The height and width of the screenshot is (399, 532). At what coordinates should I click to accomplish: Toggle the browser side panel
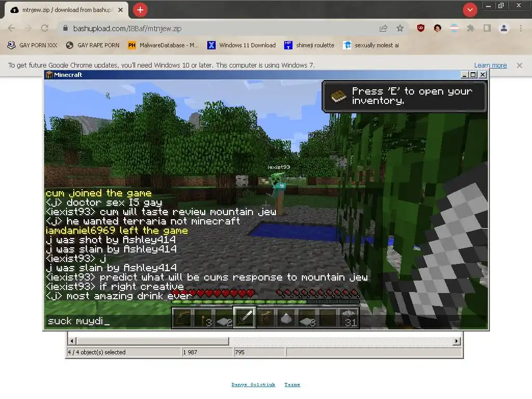coord(487,29)
